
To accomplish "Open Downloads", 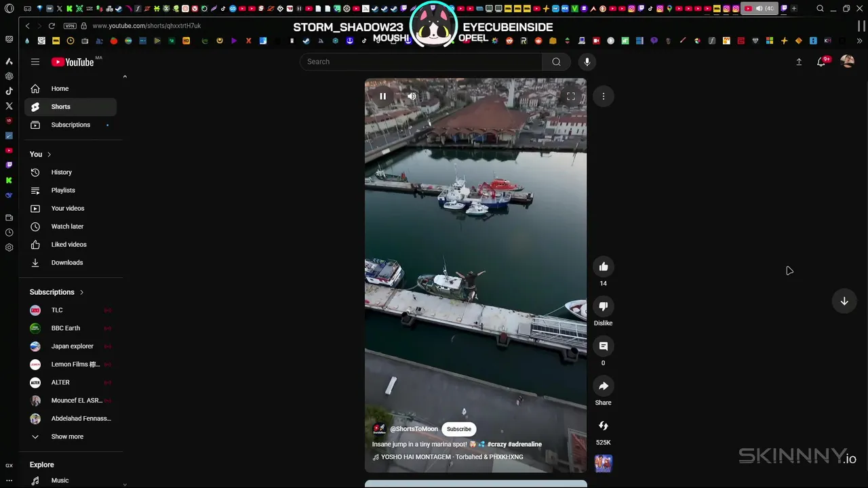I will pos(71,262).
